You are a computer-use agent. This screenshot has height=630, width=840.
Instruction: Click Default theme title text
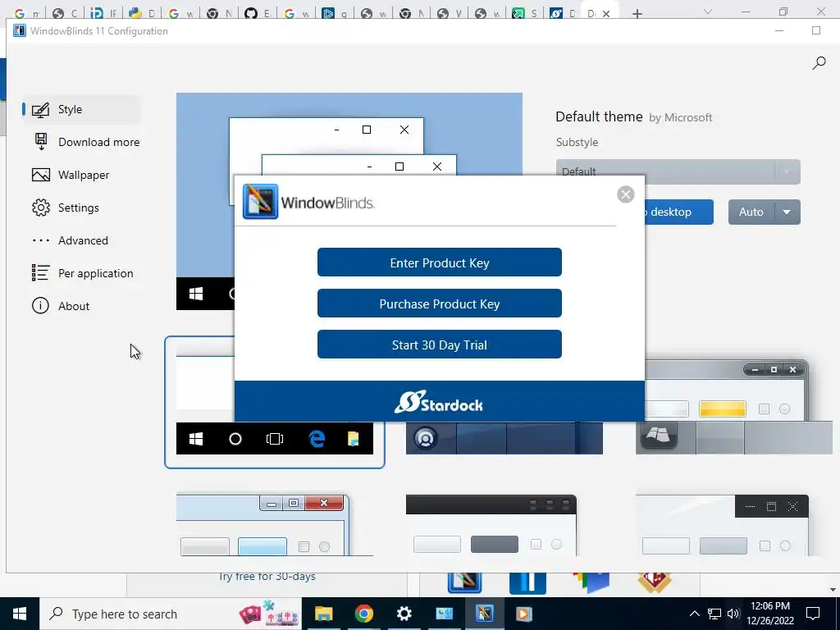pos(599,116)
